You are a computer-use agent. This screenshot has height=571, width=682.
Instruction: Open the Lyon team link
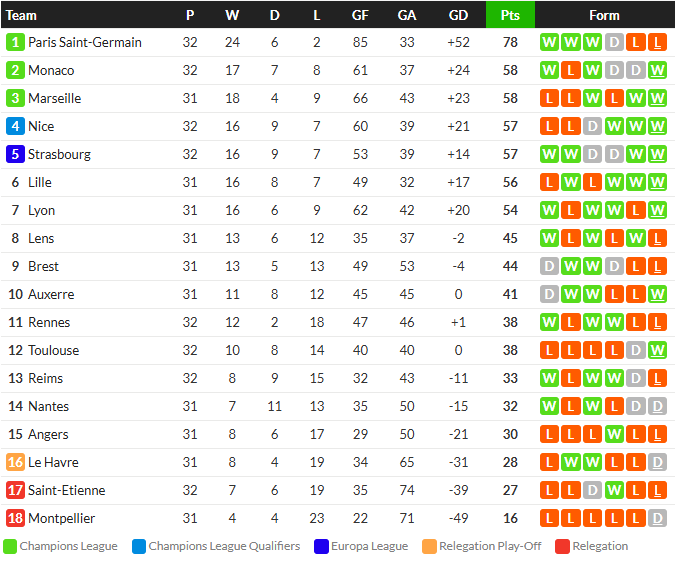41,210
